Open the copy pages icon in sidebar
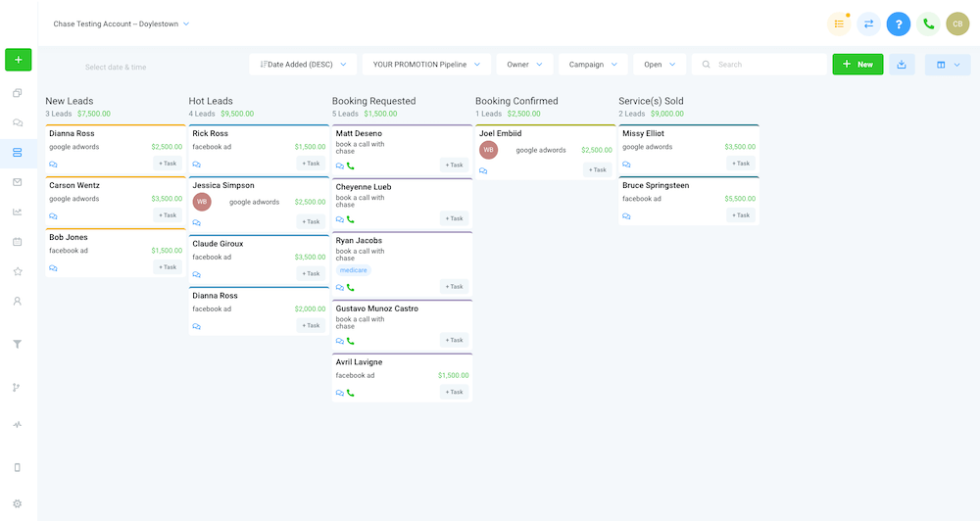This screenshot has width=980, height=521. tap(18, 93)
